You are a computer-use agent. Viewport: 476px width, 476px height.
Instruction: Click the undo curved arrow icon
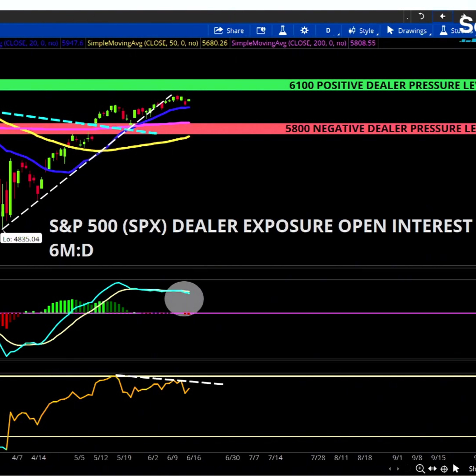click(421, 17)
